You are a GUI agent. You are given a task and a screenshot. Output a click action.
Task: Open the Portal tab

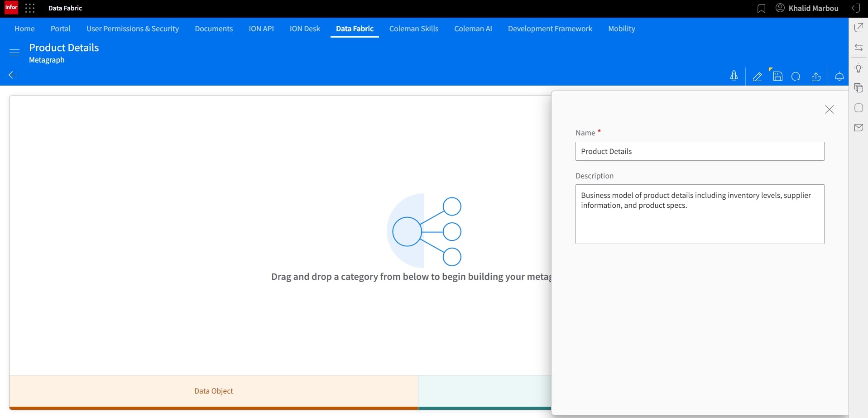click(x=61, y=29)
